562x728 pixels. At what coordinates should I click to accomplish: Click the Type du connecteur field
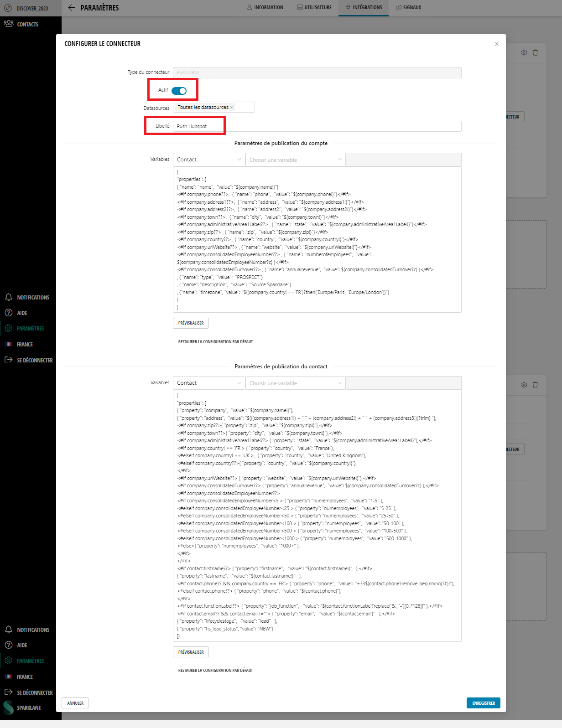[x=317, y=72]
